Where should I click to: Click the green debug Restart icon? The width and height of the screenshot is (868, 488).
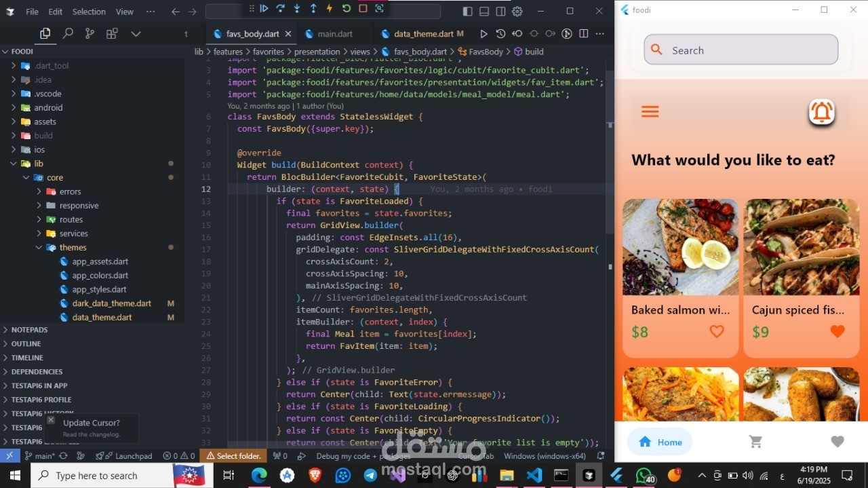click(x=346, y=8)
